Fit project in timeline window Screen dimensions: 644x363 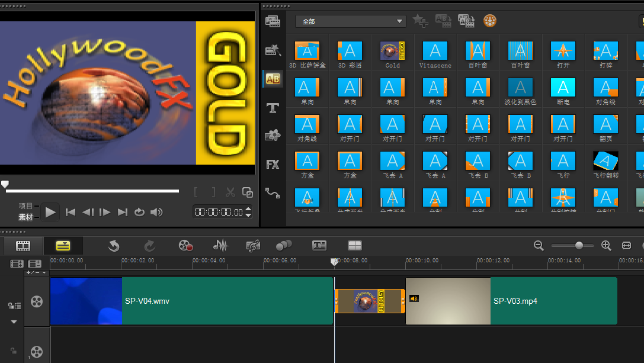click(x=626, y=246)
